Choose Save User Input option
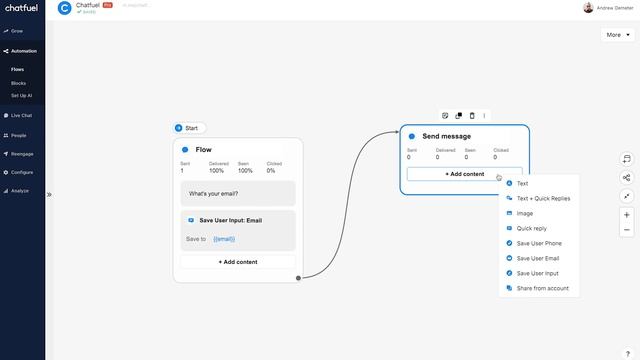The height and width of the screenshot is (360, 640). (539, 273)
